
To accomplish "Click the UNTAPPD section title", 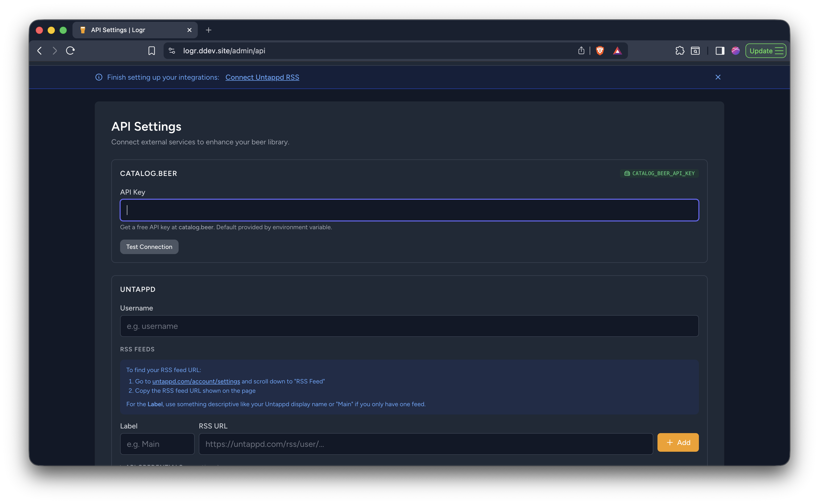I will [x=138, y=289].
